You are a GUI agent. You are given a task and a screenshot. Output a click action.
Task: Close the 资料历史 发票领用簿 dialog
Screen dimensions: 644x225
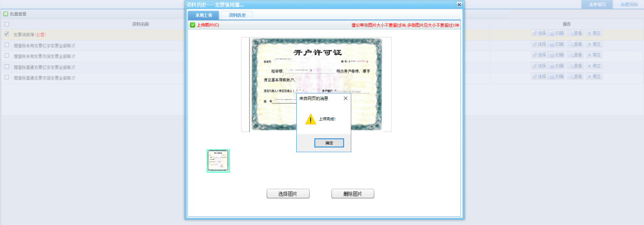pos(459,4)
